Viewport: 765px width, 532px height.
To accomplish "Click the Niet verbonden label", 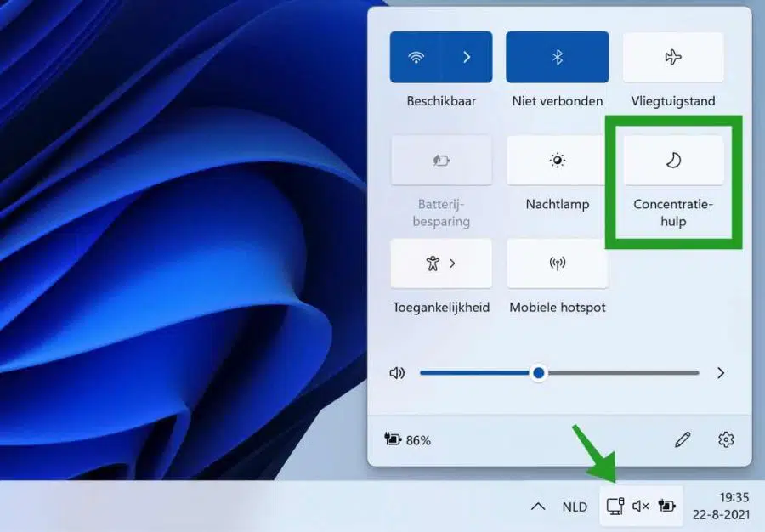I will click(x=557, y=101).
